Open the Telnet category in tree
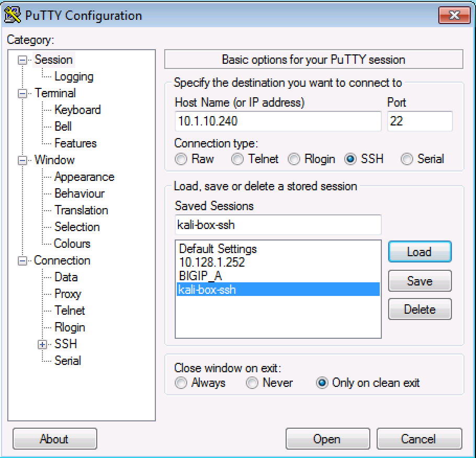This screenshot has width=476, height=458. (x=70, y=311)
